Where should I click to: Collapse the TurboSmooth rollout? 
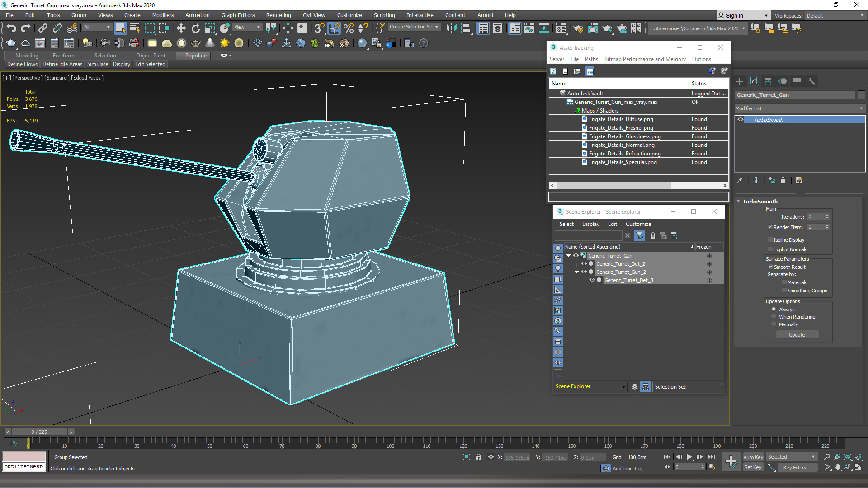pyautogui.click(x=738, y=201)
